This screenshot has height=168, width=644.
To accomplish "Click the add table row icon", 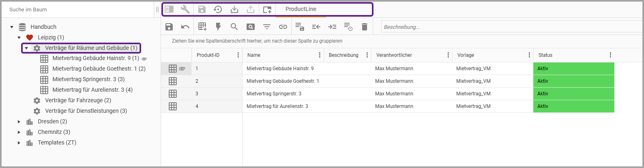I will 202,27.
